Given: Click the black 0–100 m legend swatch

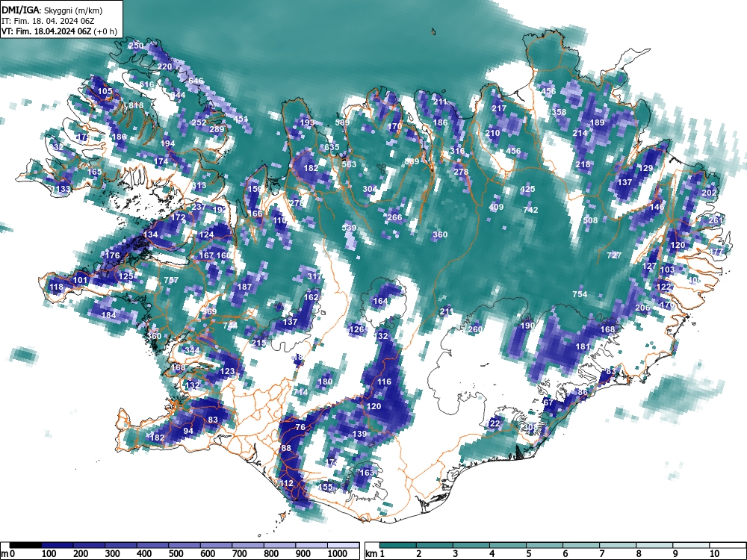Looking at the screenshot, I should 25,545.
